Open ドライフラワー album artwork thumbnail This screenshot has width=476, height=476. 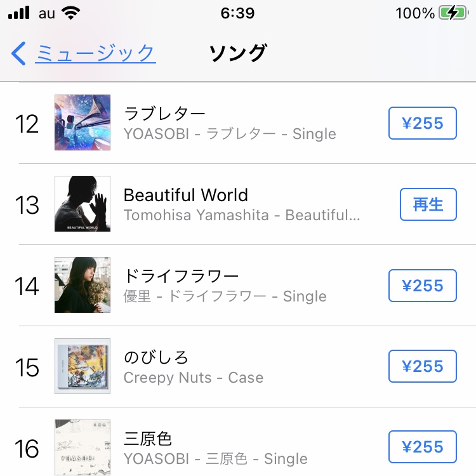83,285
